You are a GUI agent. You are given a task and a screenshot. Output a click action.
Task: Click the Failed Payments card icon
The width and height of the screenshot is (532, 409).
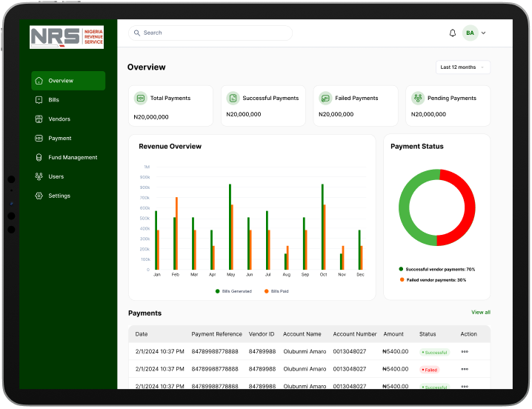coord(325,99)
